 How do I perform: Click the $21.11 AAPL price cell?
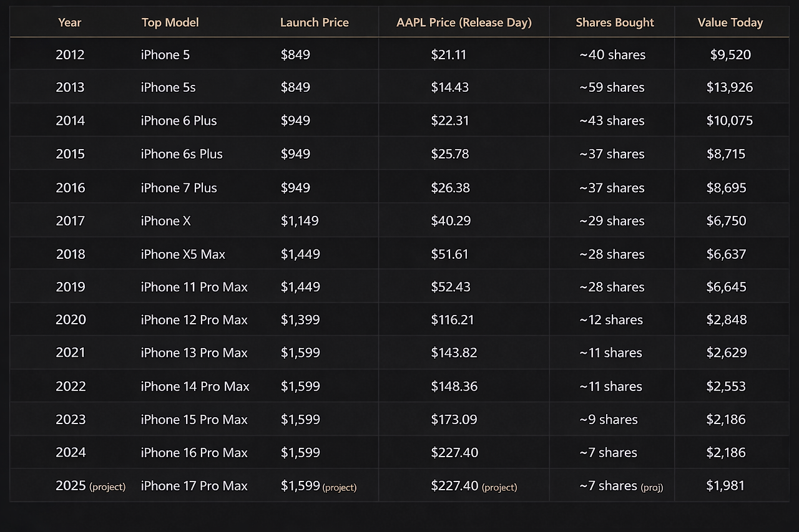click(x=448, y=55)
